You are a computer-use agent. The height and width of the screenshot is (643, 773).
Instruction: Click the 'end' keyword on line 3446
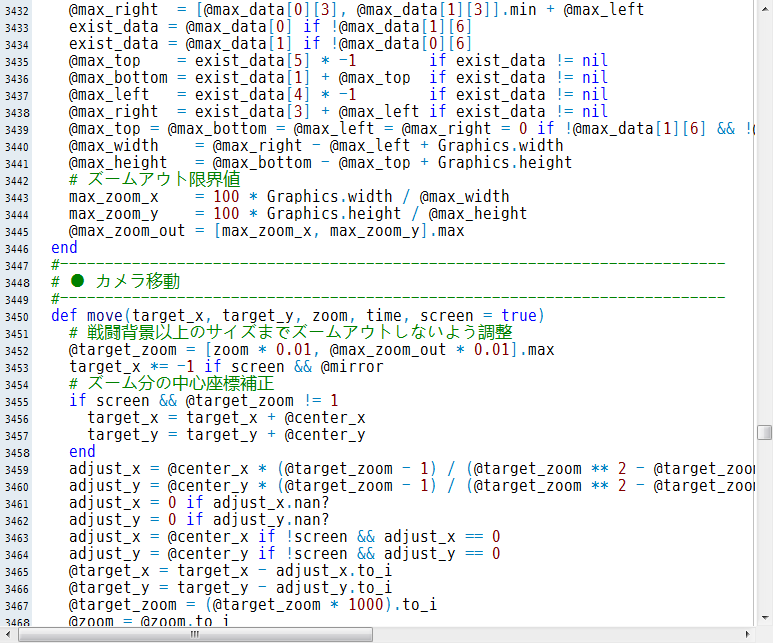[x=64, y=248]
